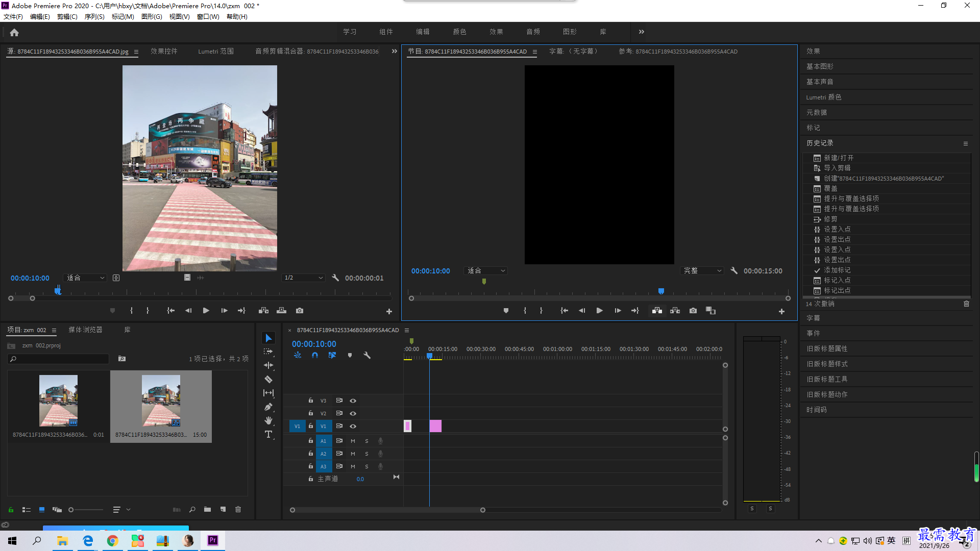The width and height of the screenshot is (980, 551).
Task: Select the Selection tool arrow
Action: point(268,338)
